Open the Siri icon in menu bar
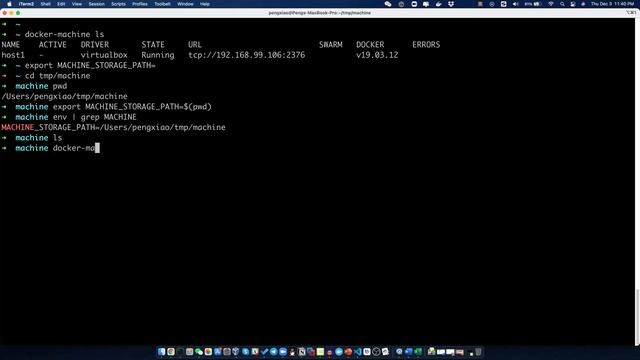 point(583,4)
